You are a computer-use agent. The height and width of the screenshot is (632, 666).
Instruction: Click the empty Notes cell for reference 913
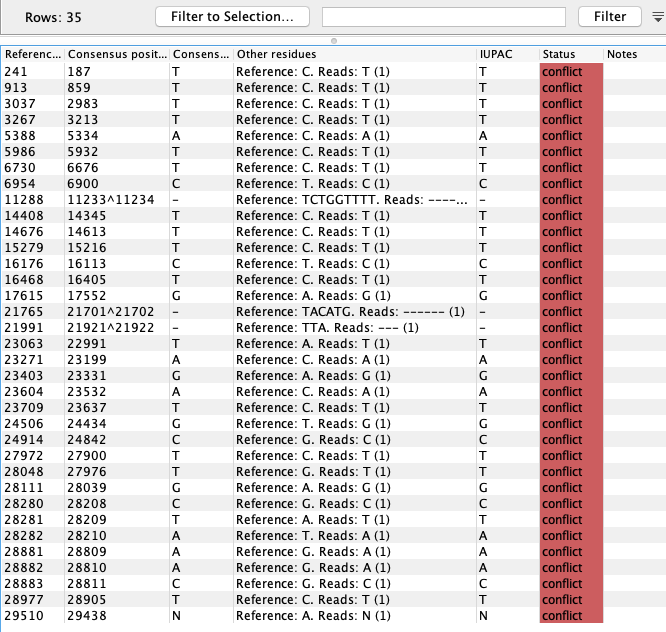click(633, 88)
